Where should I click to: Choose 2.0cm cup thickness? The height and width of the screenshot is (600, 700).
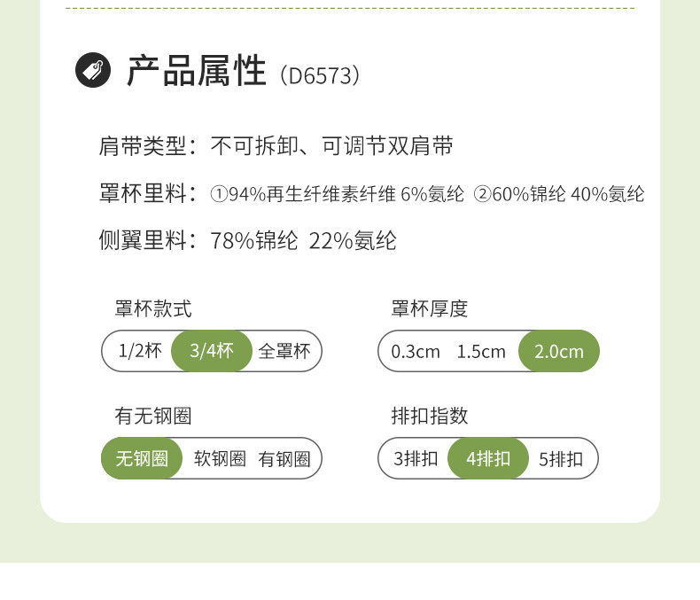[559, 351]
